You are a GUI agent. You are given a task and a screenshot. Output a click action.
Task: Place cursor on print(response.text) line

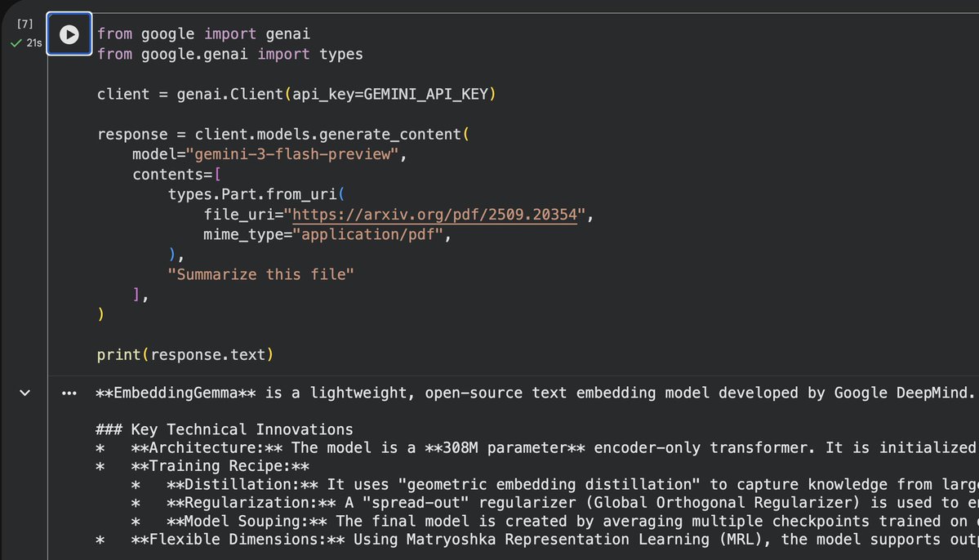pyautogui.click(x=185, y=354)
